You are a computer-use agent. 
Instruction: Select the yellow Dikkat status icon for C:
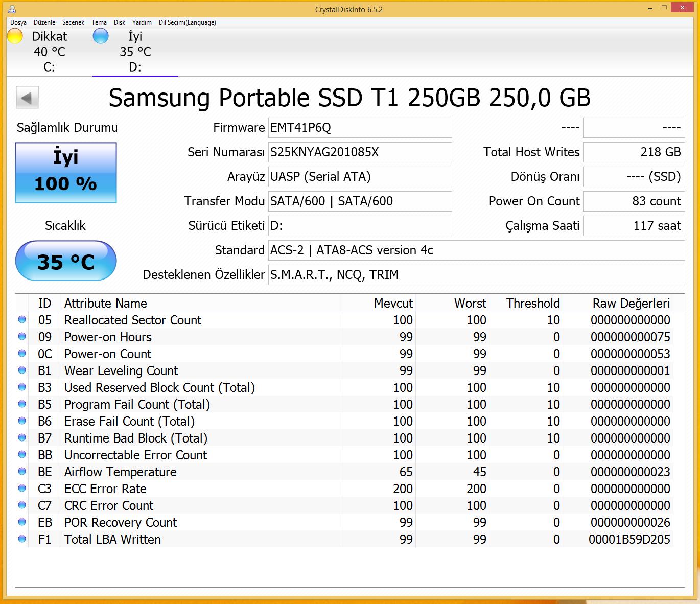(15, 36)
